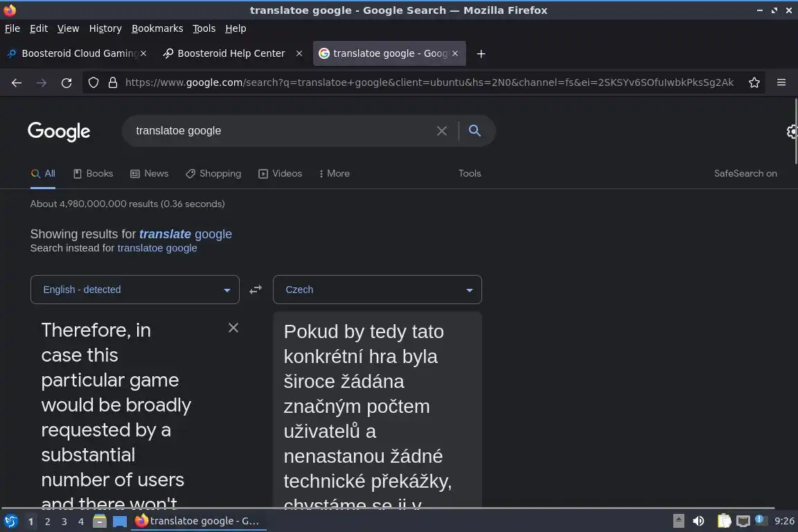
Task: Select the Videos results tab
Action: [x=281, y=174]
